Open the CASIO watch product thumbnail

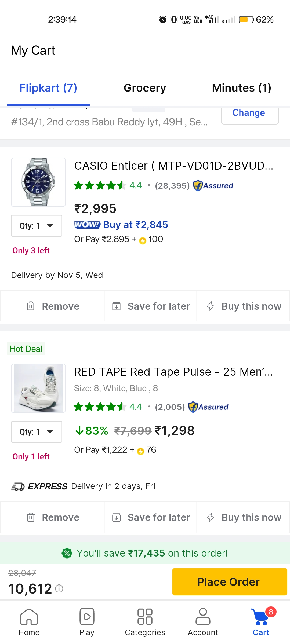point(38,182)
